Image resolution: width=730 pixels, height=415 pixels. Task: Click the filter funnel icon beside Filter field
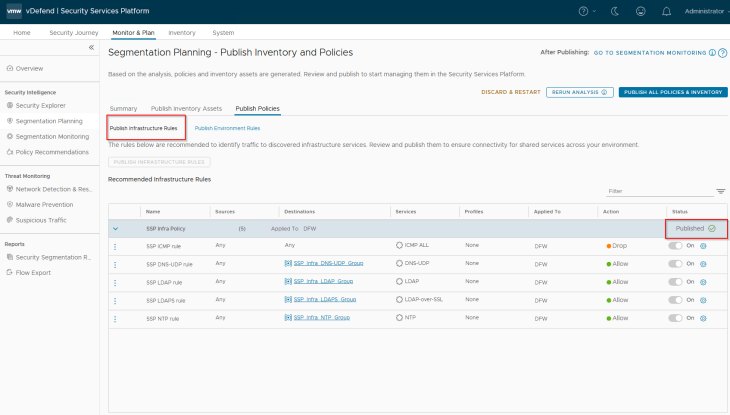pyautogui.click(x=720, y=191)
